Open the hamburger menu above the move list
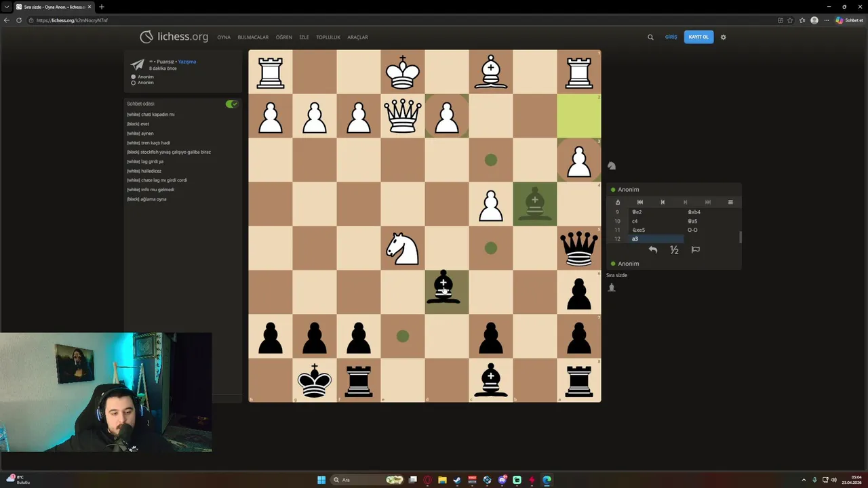 (x=730, y=202)
